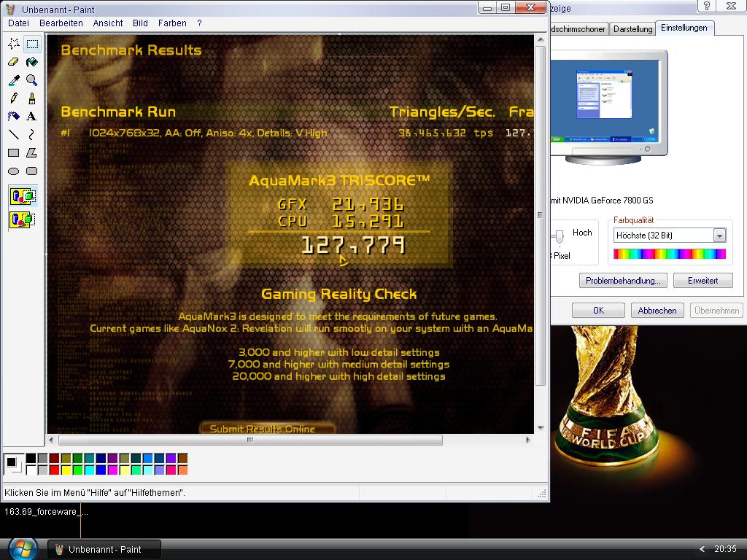Choose the Fill With Color bucket tool
This screenshot has height=560, width=747.
pyautogui.click(x=32, y=63)
